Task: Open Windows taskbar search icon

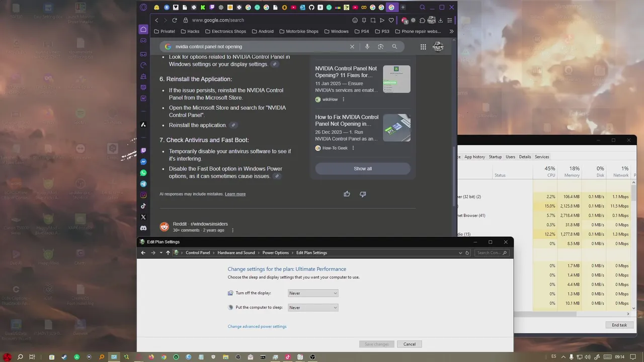Action: 20,357
